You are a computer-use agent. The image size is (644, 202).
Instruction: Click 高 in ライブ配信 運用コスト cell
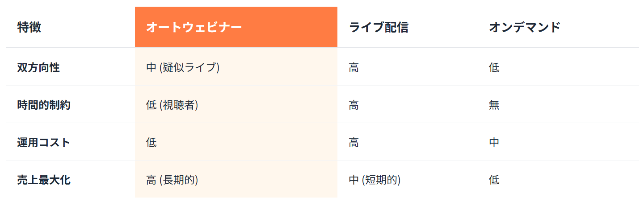354,143
